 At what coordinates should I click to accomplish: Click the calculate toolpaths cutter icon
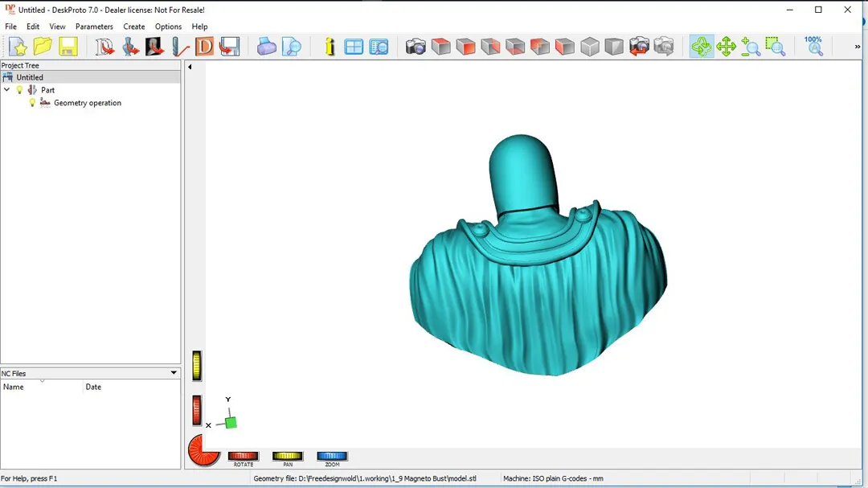click(180, 47)
